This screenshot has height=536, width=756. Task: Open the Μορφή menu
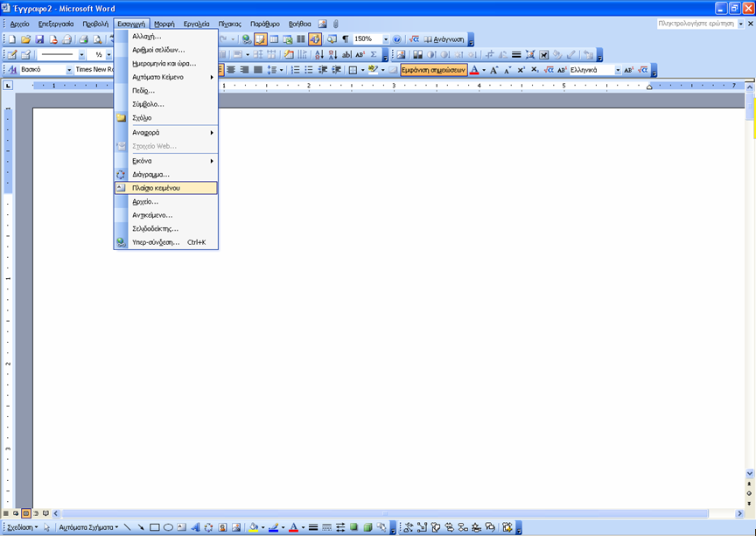point(164,24)
